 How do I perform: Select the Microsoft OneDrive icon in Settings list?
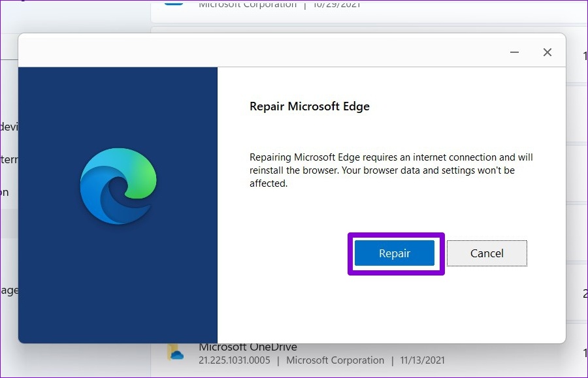175,352
